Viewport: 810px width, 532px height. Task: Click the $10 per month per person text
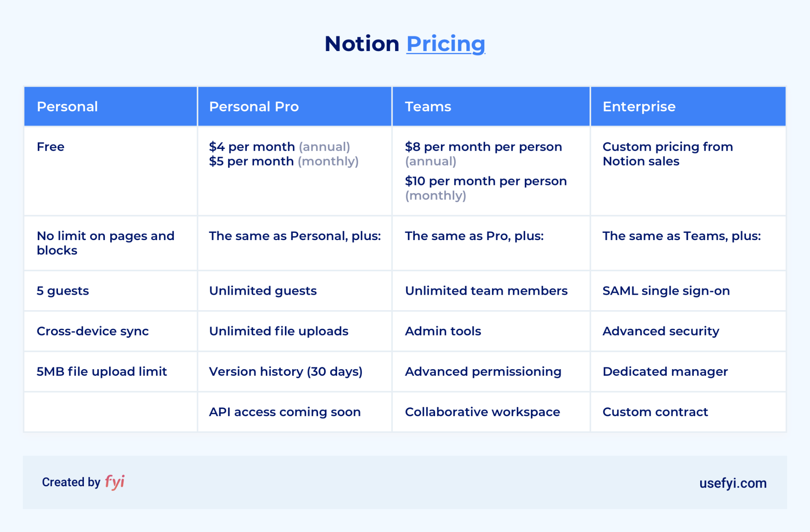(486, 181)
